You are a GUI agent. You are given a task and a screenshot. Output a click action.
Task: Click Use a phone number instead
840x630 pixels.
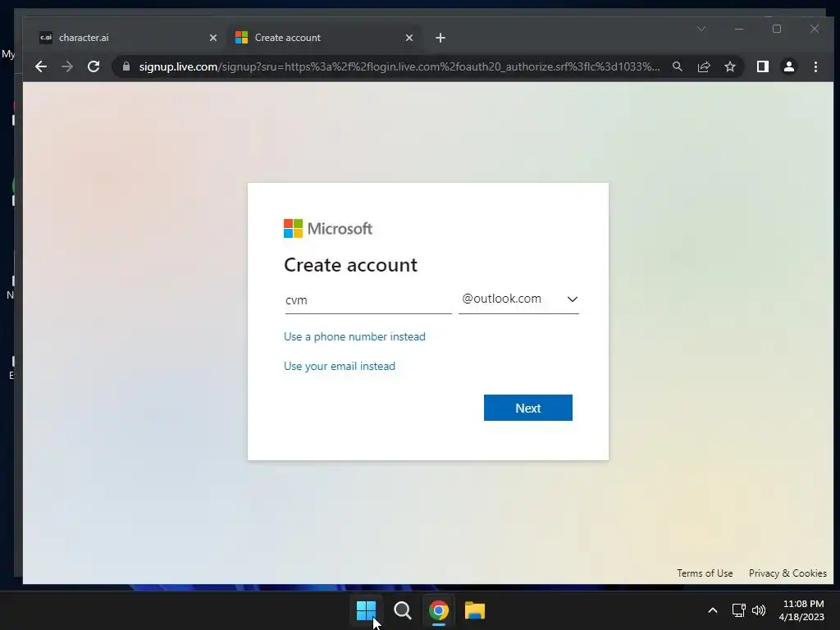[354, 336]
